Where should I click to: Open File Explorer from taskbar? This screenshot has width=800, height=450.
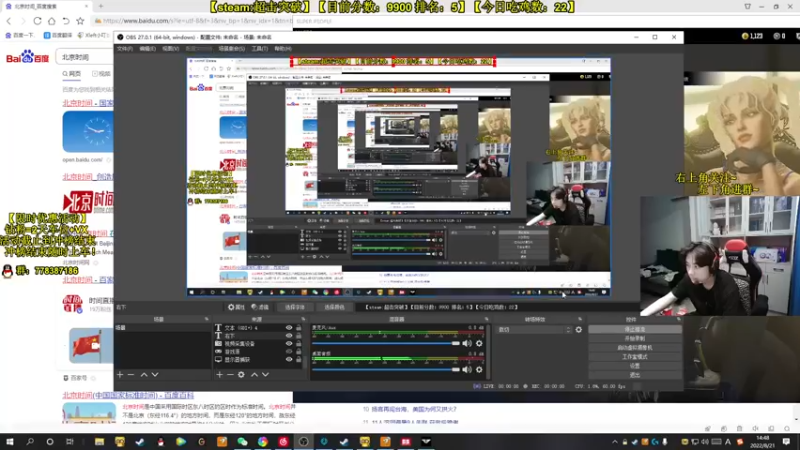click(x=99, y=442)
